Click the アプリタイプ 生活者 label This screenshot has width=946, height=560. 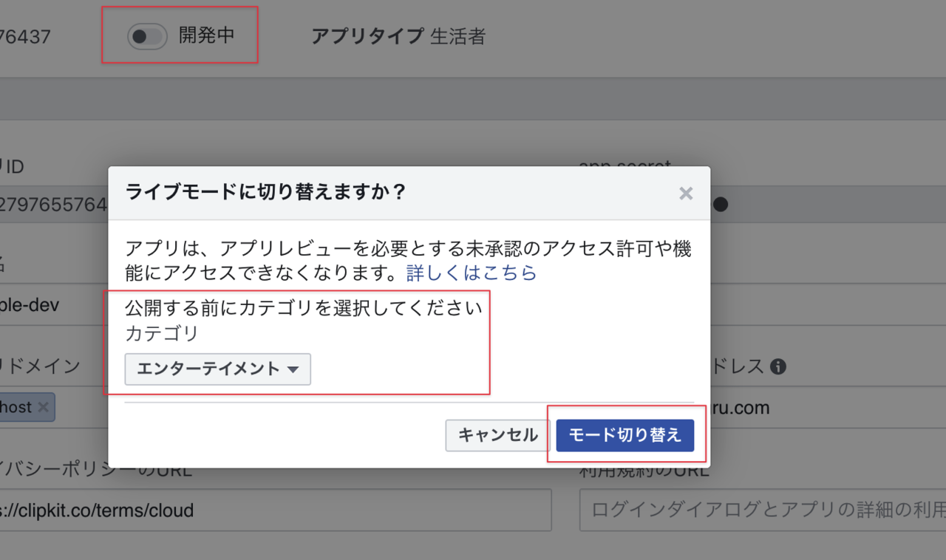point(398,36)
